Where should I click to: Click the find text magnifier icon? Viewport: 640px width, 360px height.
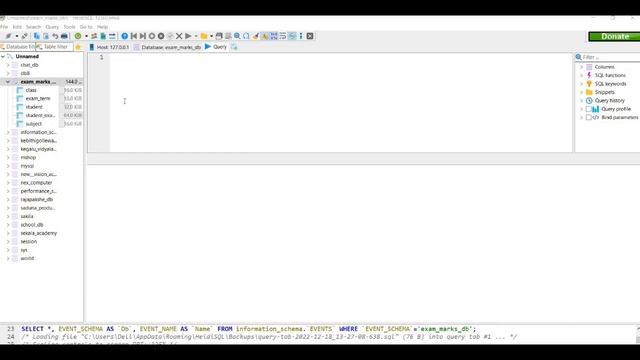[x=237, y=36]
